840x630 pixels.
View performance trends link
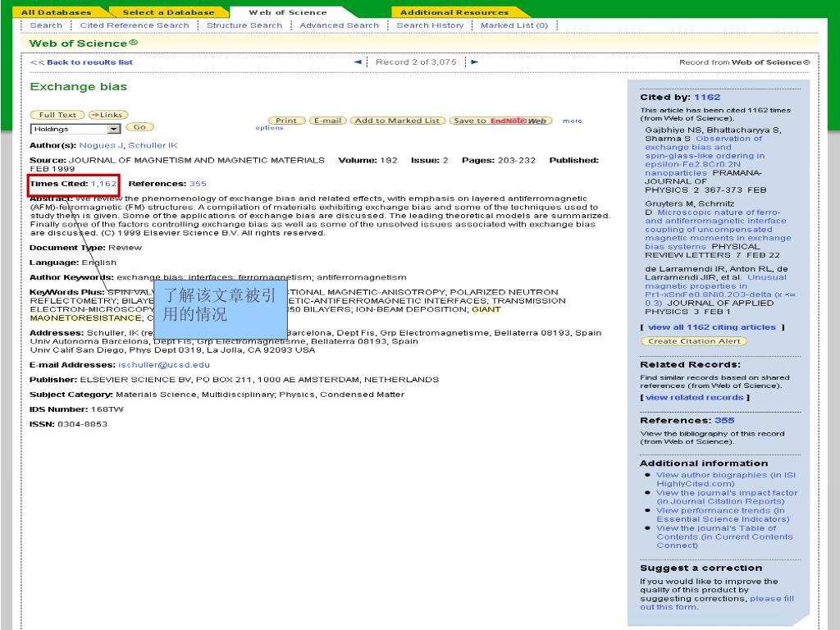[723, 514]
